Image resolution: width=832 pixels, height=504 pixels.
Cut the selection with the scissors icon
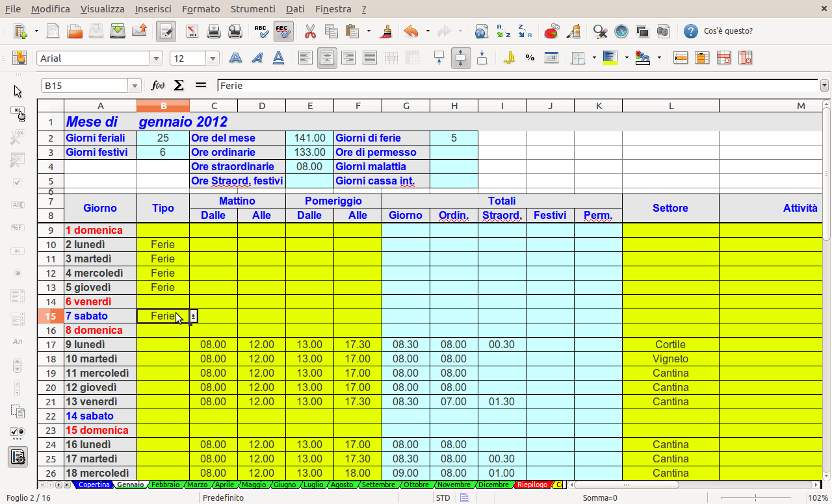tap(310, 31)
